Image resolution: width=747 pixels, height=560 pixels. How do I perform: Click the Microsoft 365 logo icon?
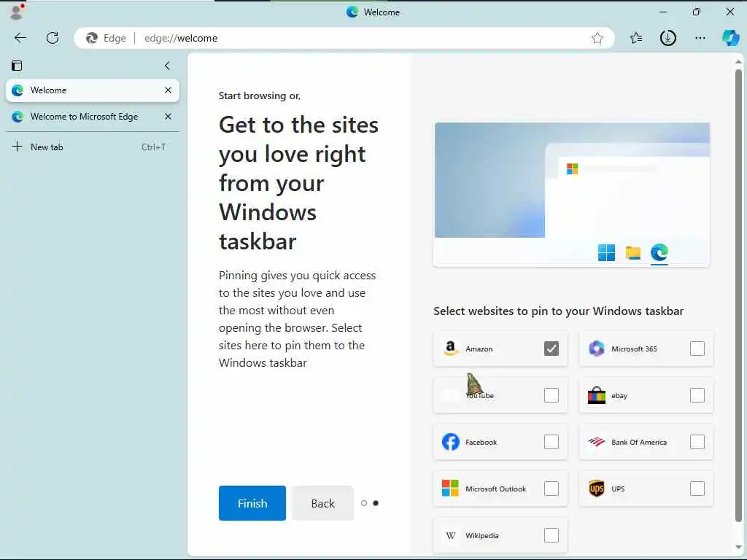597,349
